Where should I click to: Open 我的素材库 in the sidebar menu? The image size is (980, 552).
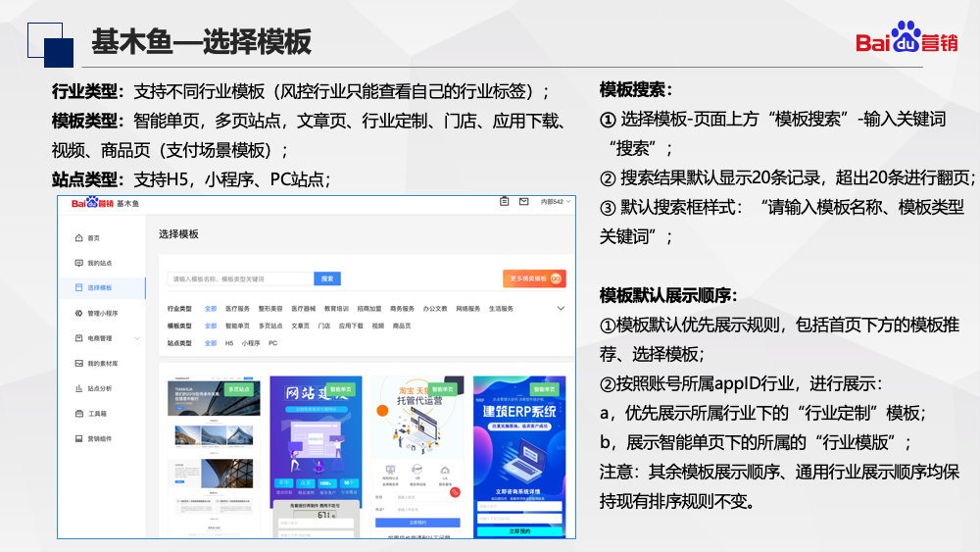point(103,363)
